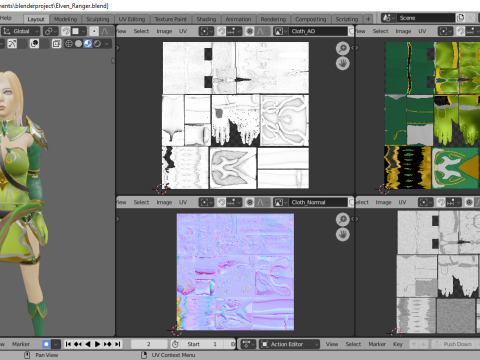This screenshot has height=360, width=480.
Task: Add a new workspace with plus button
Action: coord(368,19)
